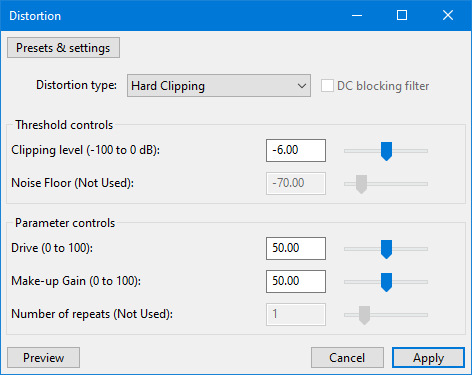Click the Hard Clipping dropdown arrow
Image resolution: width=472 pixels, height=375 pixels.
click(302, 86)
